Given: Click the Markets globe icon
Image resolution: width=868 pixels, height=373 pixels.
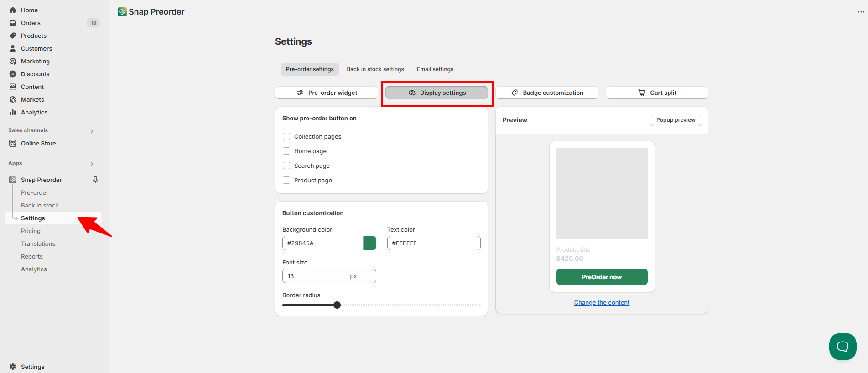Looking at the screenshot, I should (13, 99).
